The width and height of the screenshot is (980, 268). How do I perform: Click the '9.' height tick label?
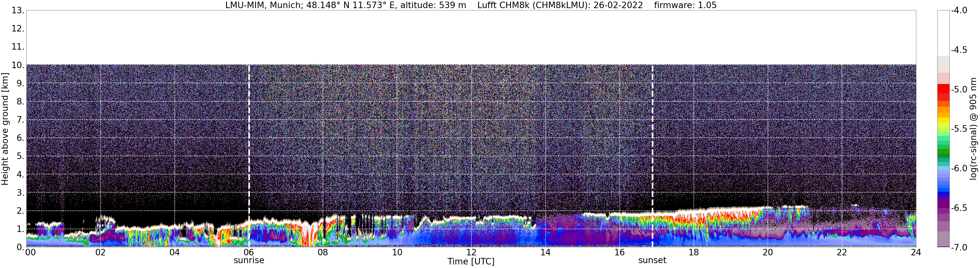tap(20, 83)
